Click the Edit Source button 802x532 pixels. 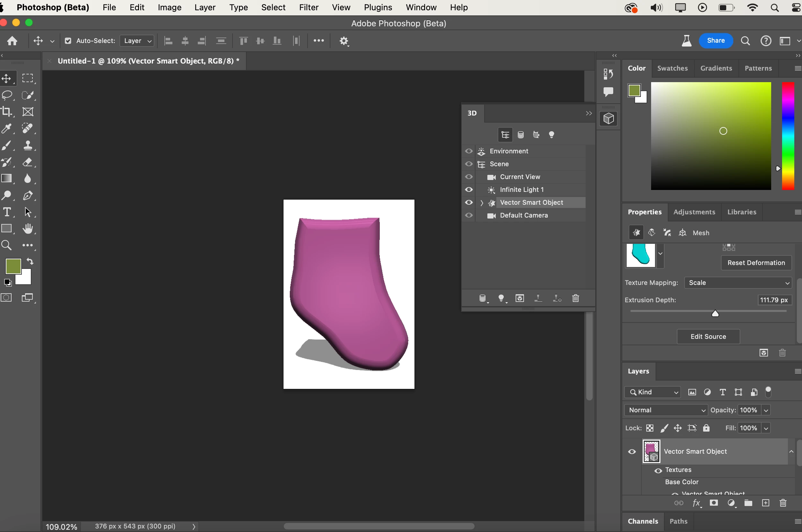click(708, 337)
